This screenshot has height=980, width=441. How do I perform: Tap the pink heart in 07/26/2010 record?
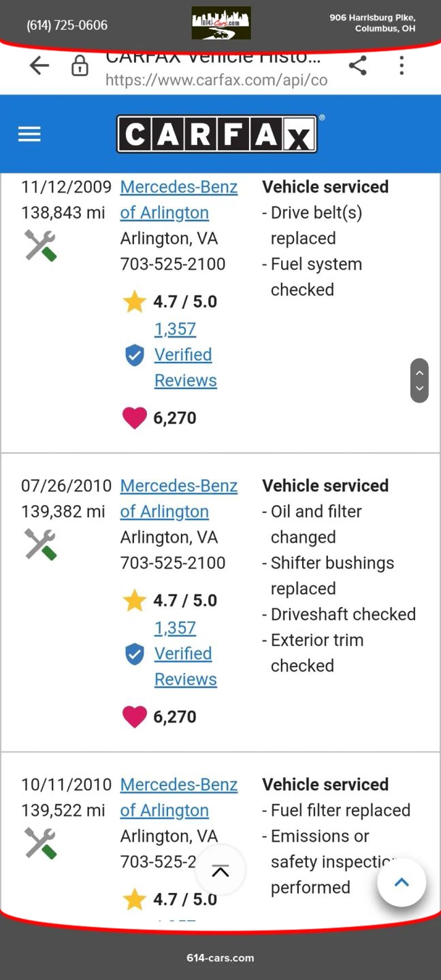pos(134,717)
